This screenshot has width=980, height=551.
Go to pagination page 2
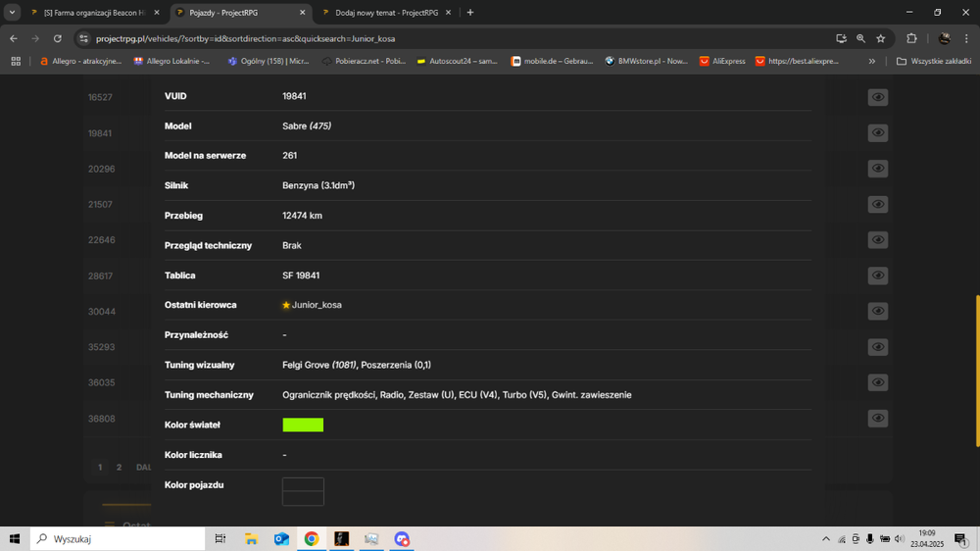pyautogui.click(x=119, y=468)
